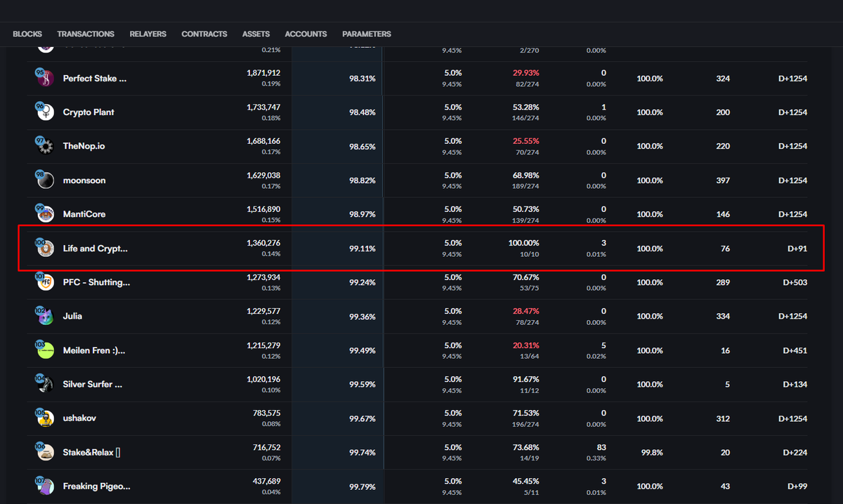Open the BLOCKS tab

point(27,34)
